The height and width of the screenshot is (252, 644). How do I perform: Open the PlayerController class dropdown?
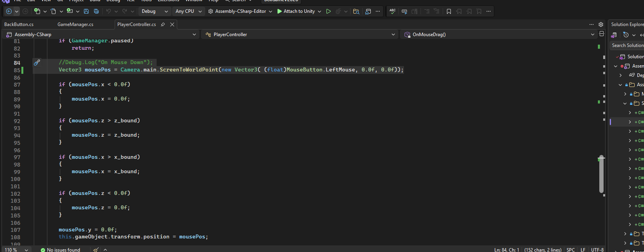(300, 34)
